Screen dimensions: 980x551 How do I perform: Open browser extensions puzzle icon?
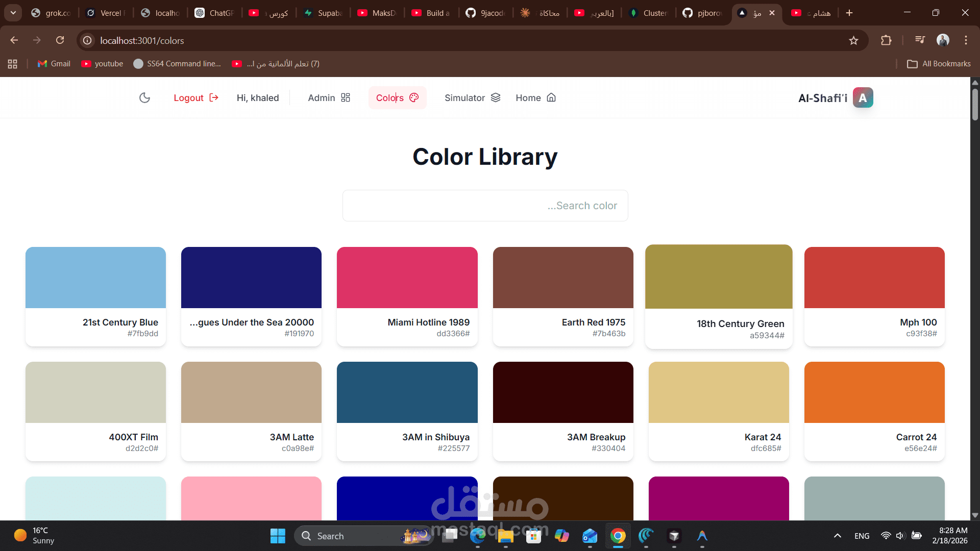[886, 40]
